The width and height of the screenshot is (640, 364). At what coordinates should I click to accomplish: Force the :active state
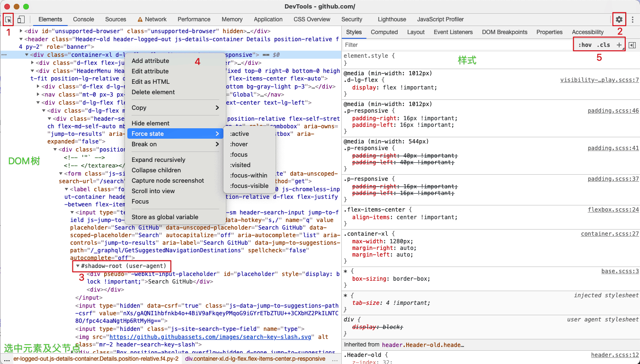click(249, 133)
